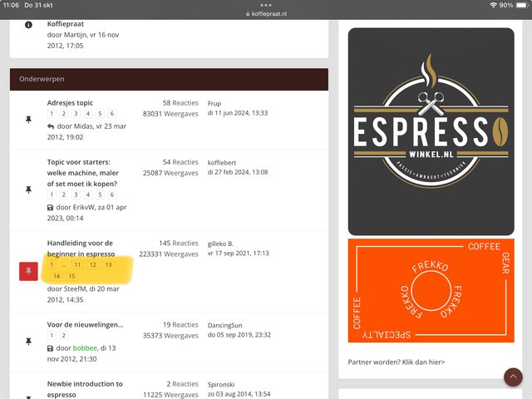Viewport: 532px width, 399px height.
Task: Click the Onderwerpen section header
Action: (x=169, y=80)
